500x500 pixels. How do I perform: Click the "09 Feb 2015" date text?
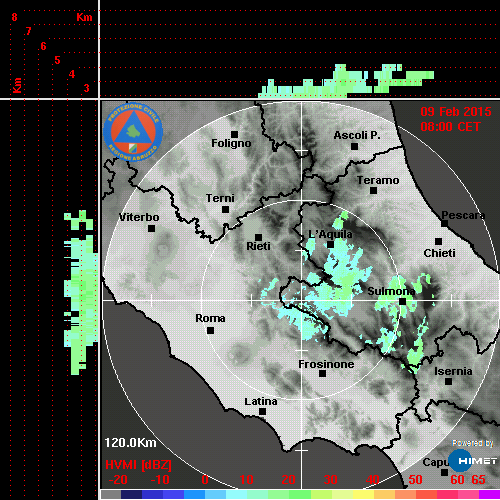tap(456, 112)
